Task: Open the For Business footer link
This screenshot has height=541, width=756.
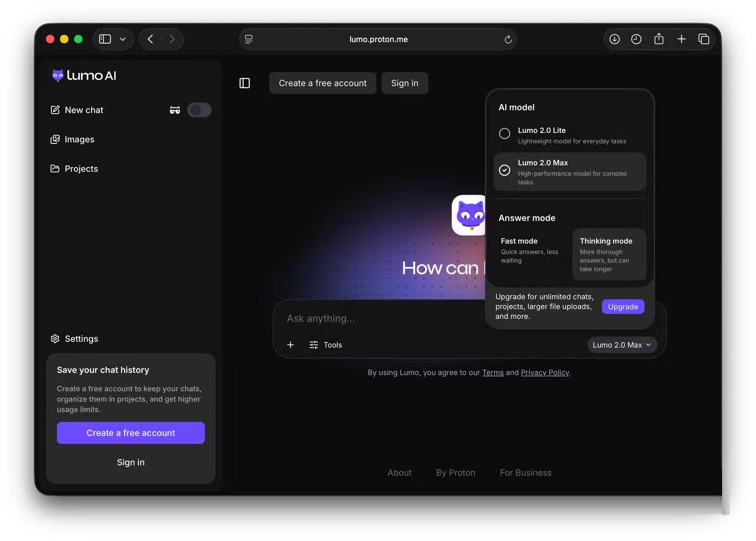Action: click(x=526, y=473)
